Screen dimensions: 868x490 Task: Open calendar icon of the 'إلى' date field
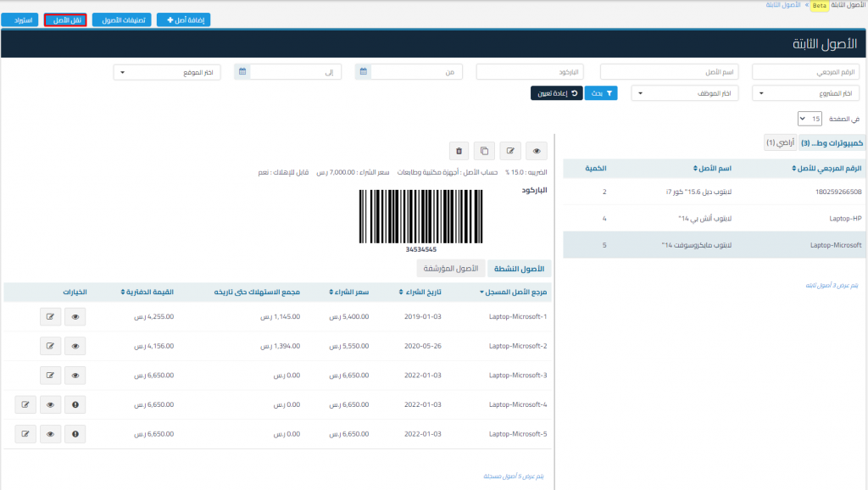[242, 72]
